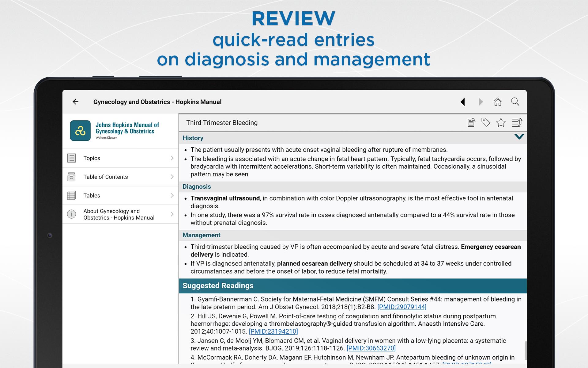Toggle favorite star for Third-Trimester Bleeding

click(x=501, y=123)
